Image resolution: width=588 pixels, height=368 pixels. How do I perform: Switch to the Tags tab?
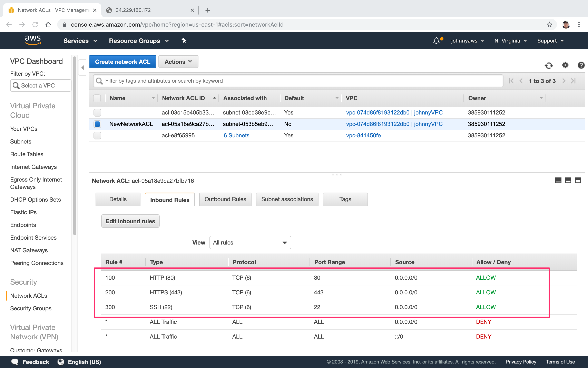tap(345, 199)
